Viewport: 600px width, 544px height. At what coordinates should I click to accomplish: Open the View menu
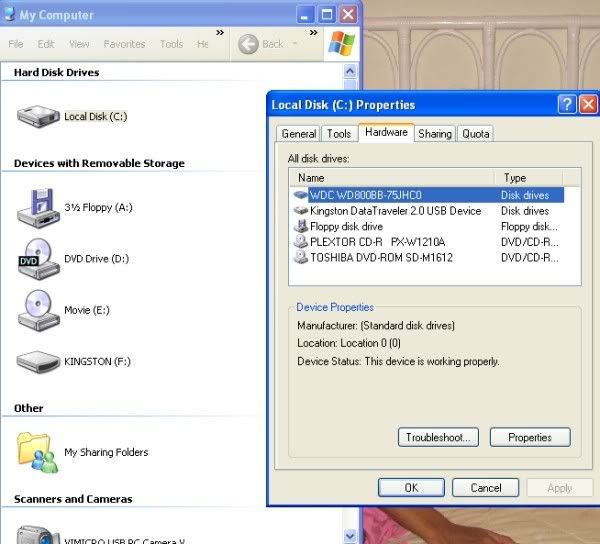(x=79, y=44)
